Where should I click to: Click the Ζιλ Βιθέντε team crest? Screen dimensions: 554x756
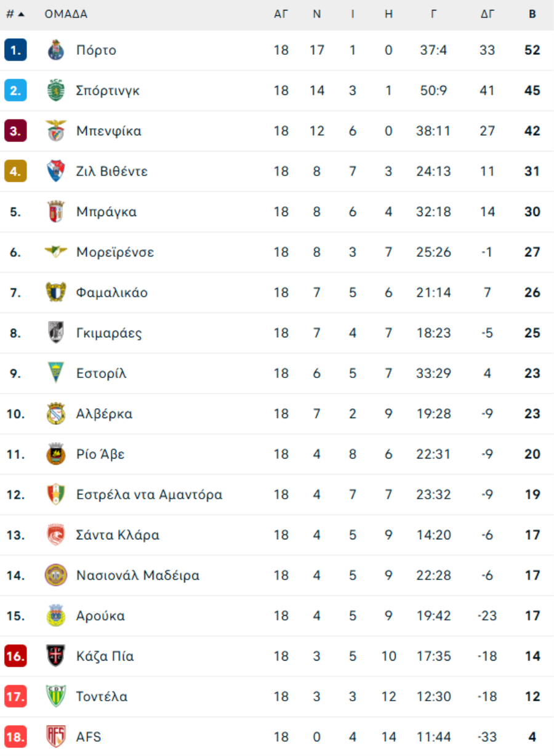pos(56,171)
